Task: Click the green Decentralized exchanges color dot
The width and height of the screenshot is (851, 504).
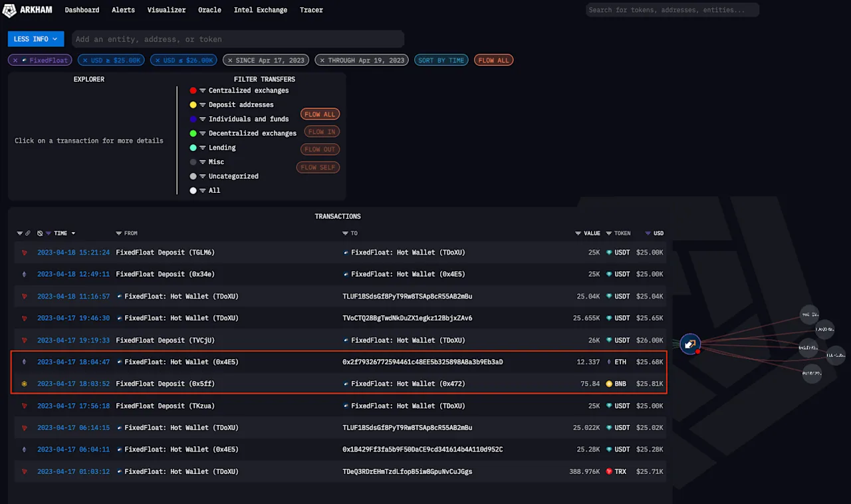Action: pyautogui.click(x=193, y=134)
